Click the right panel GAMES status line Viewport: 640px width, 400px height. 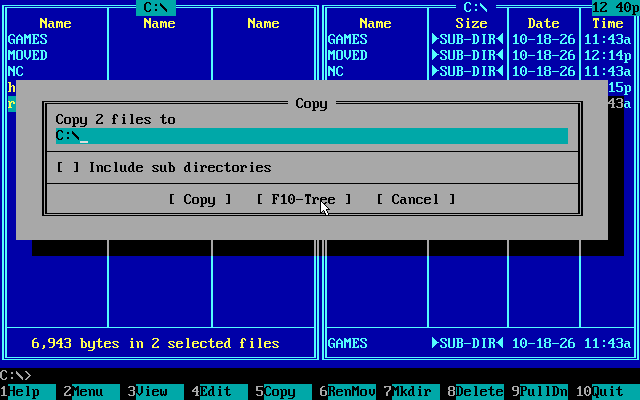(x=479, y=343)
